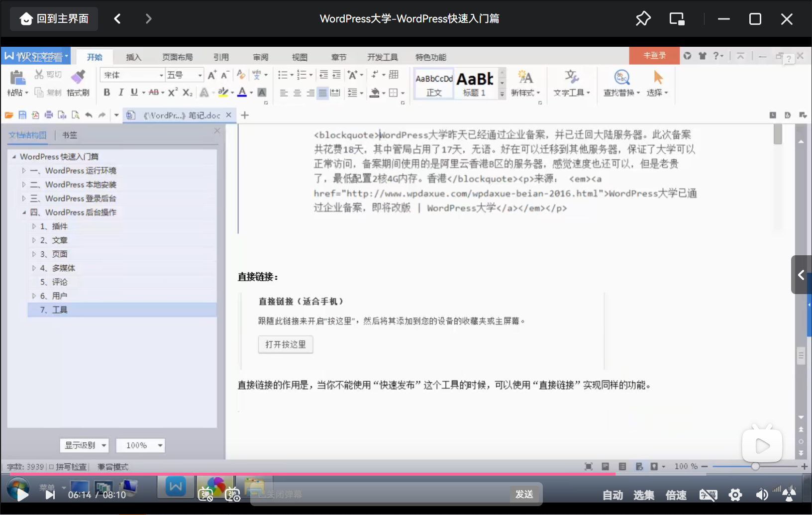Collapse the 四、WordPress后台操作 node

click(x=24, y=212)
